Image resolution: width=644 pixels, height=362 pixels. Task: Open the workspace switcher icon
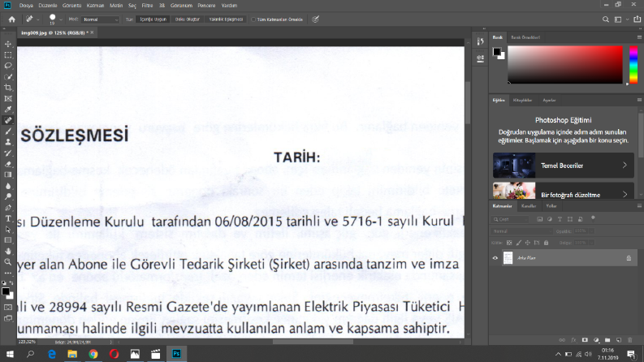point(618,19)
